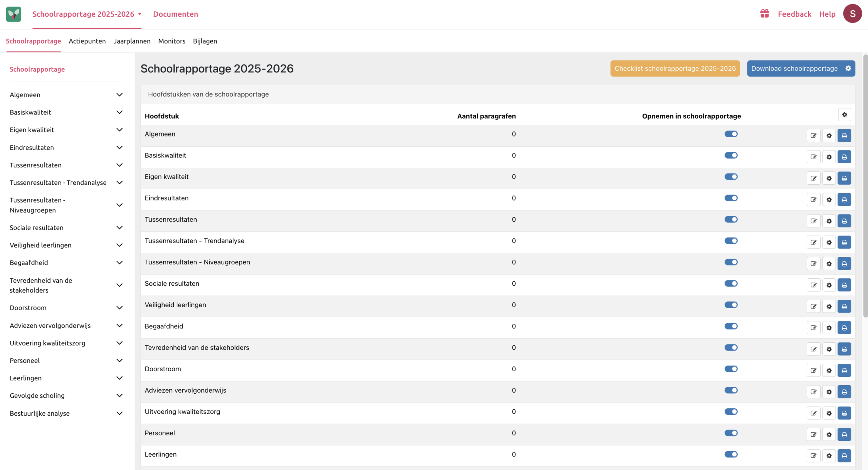Edit the Algemeen chapter row
The width and height of the screenshot is (868, 470).
(x=814, y=135)
